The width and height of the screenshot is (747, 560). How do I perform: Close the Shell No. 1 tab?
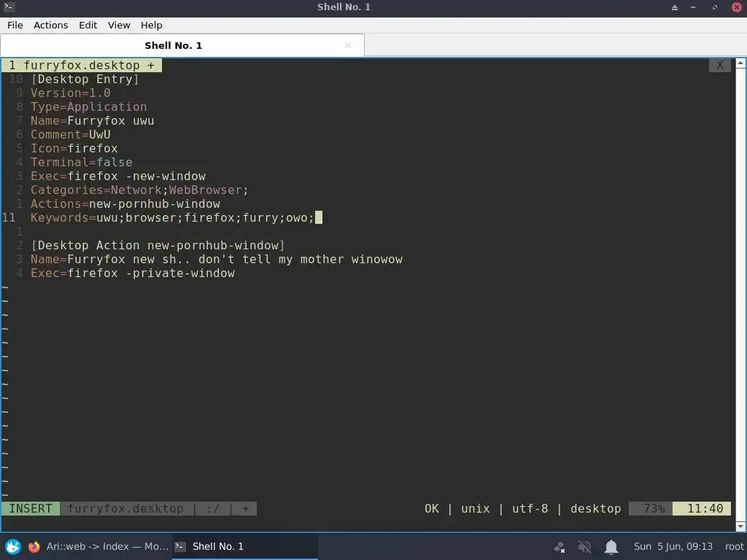tap(348, 45)
